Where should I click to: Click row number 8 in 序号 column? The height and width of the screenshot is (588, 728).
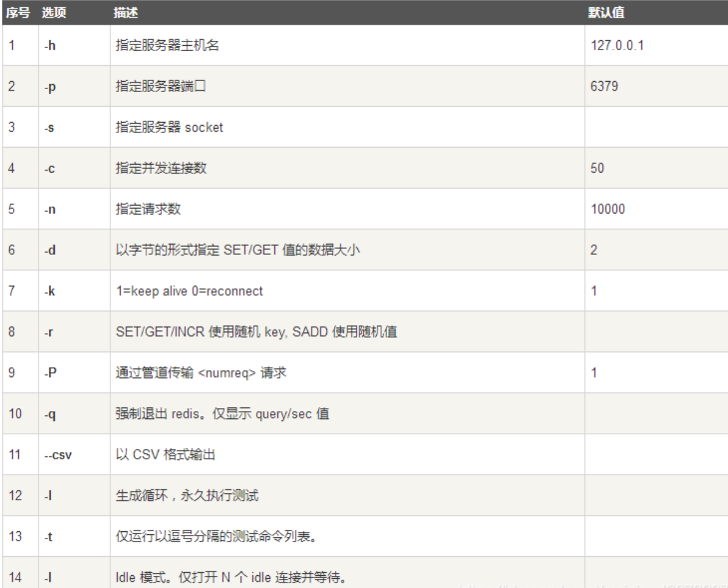[12, 332]
